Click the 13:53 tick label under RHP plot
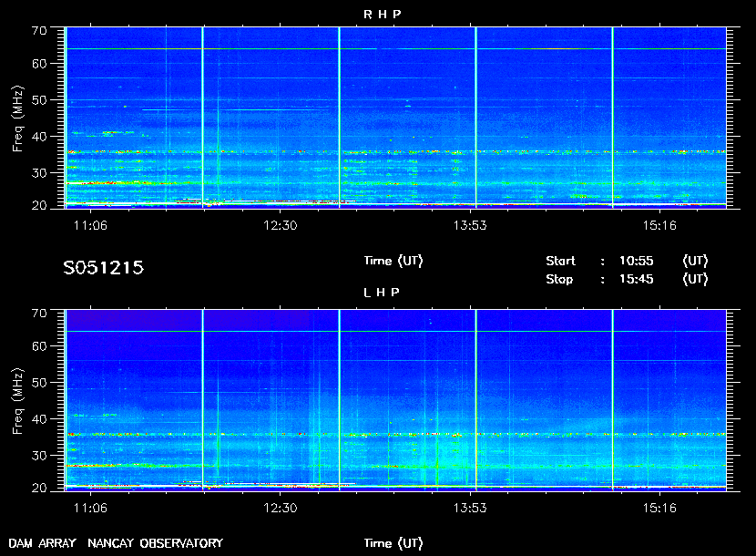 pyautogui.click(x=470, y=225)
